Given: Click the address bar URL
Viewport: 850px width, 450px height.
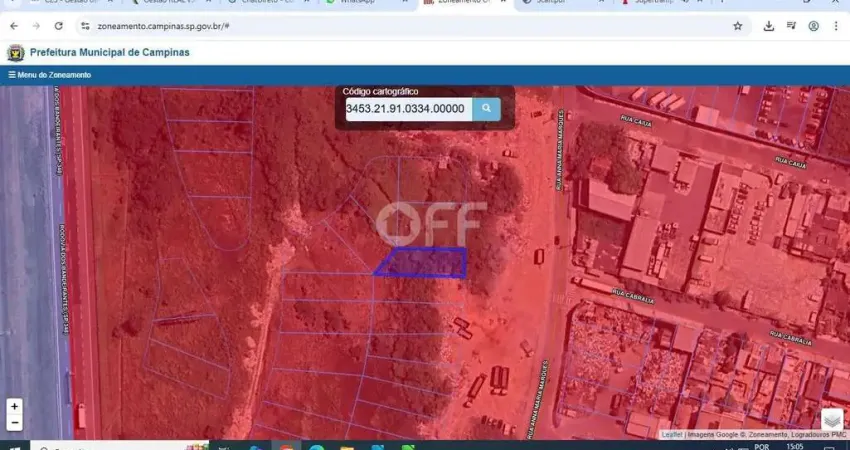Looking at the screenshot, I should [x=163, y=26].
